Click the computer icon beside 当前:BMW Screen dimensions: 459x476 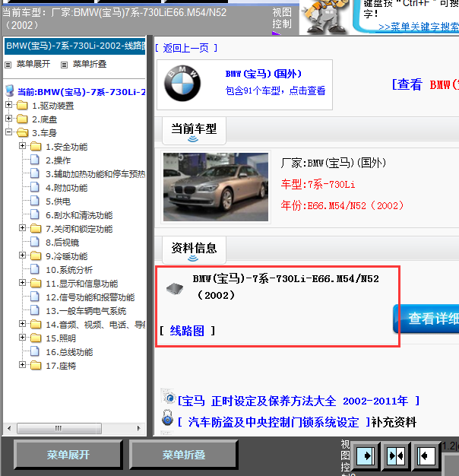click(10, 90)
